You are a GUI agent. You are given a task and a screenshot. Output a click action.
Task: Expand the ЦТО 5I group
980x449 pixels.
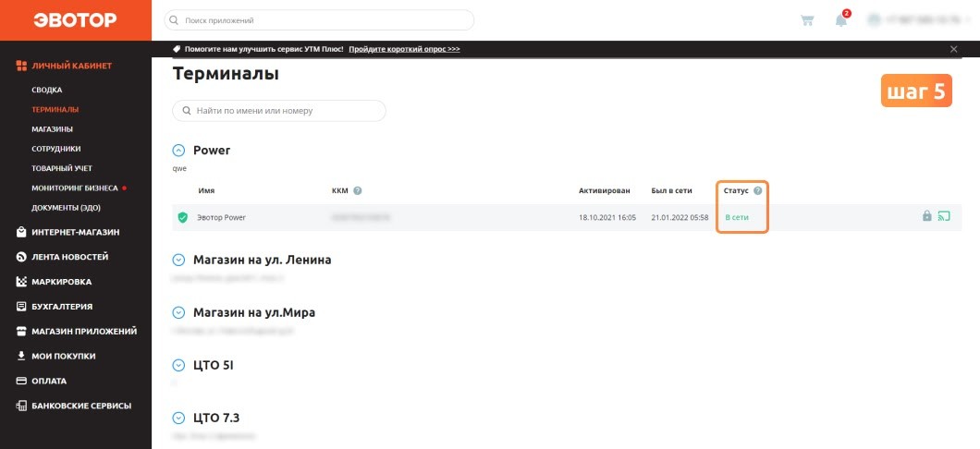click(178, 365)
